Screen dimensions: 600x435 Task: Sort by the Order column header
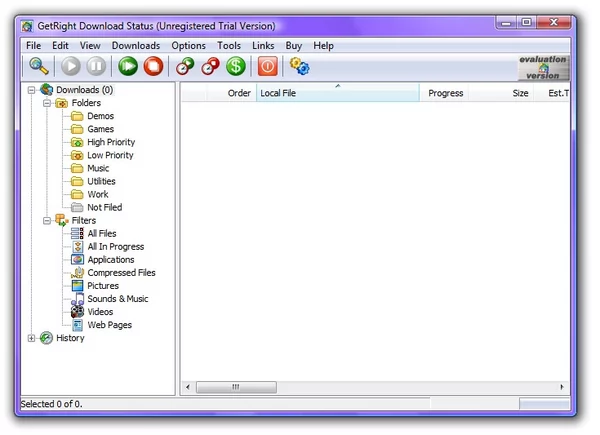tap(232, 93)
